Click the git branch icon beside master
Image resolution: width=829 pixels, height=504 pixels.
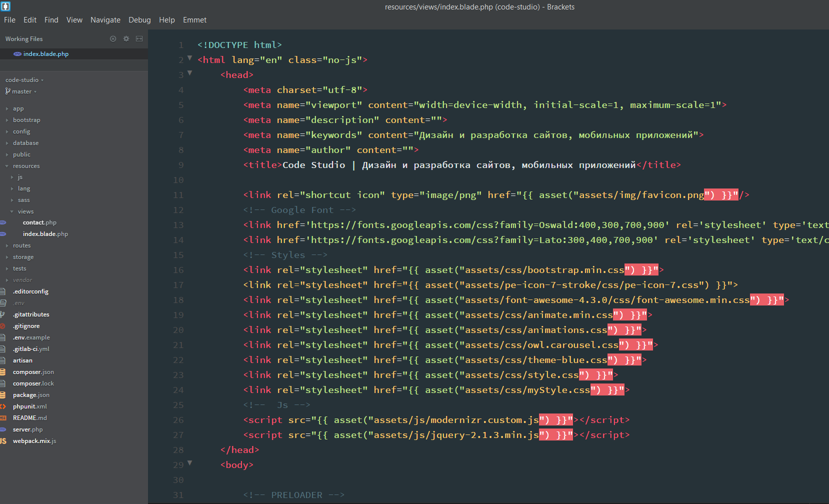pyautogui.click(x=7, y=91)
